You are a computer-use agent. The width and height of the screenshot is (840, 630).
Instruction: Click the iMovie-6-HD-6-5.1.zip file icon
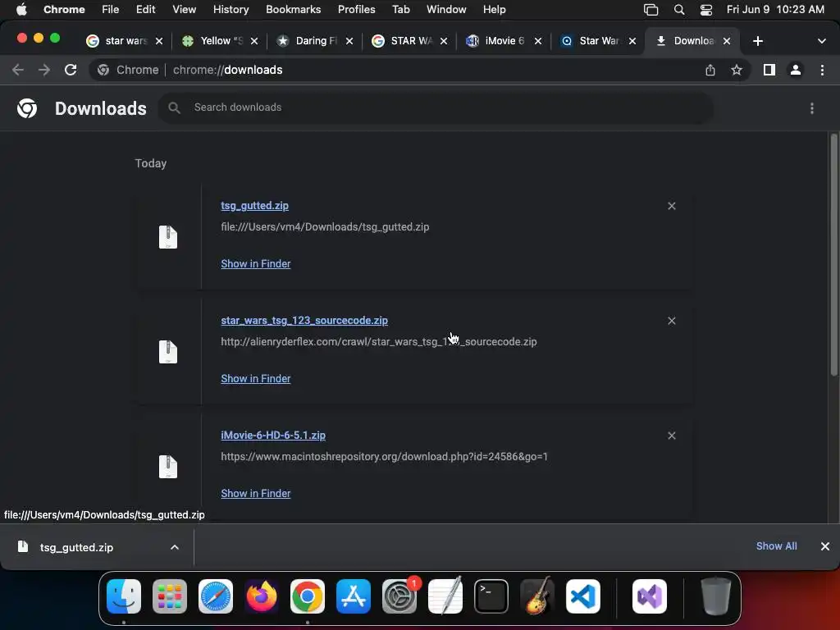pyautogui.click(x=168, y=467)
